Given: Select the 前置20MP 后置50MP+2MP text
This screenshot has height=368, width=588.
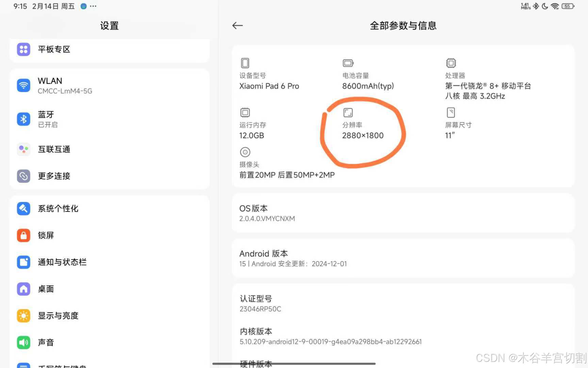Looking at the screenshot, I should pos(287,175).
